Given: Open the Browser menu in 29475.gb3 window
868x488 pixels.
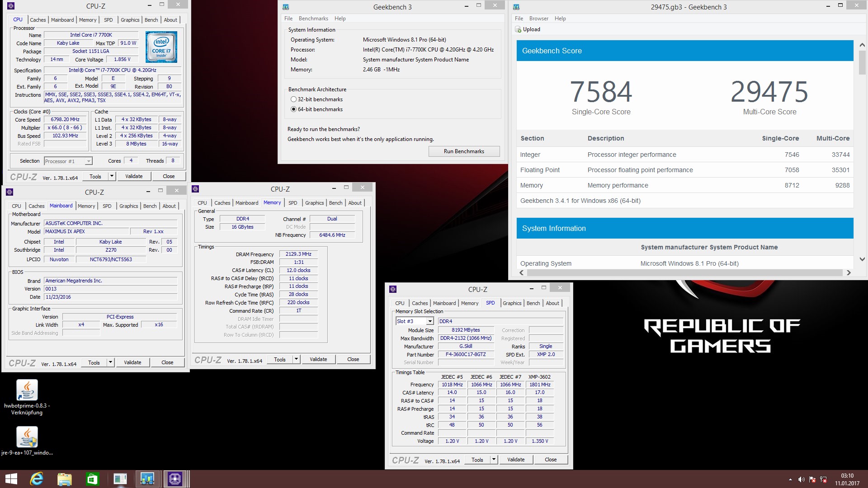Looking at the screenshot, I should point(539,19).
